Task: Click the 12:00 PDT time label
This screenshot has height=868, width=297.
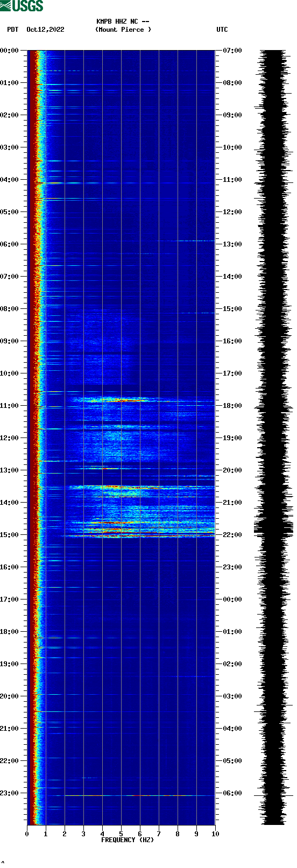Action: click(x=9, y=438)
